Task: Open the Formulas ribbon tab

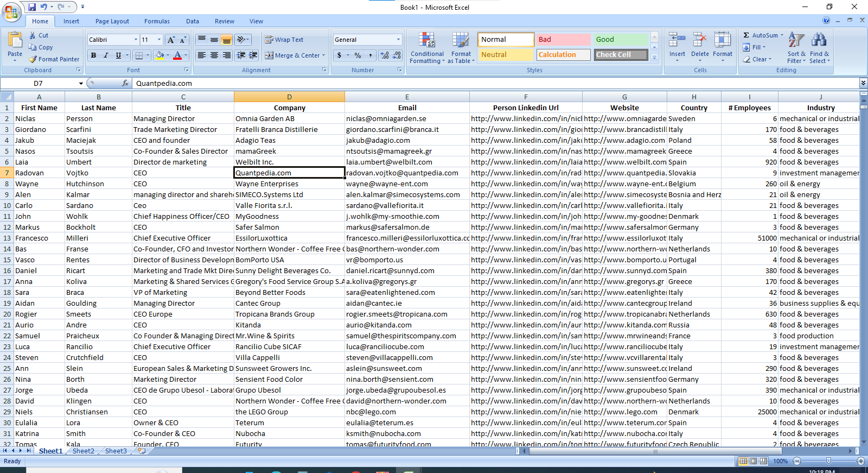Action: 157,21
